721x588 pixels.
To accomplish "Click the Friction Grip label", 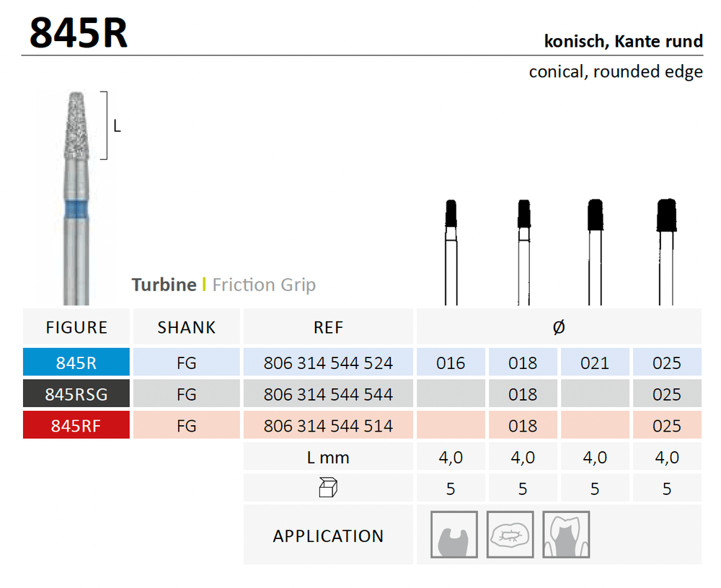I will click(x=264, y=285).
